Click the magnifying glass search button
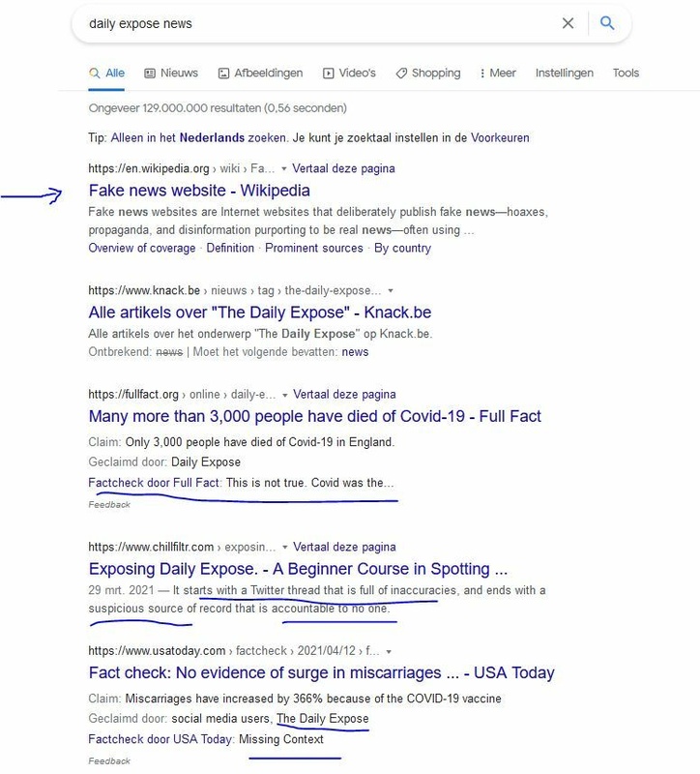The width and height of the screenshot is (700, 774). (607, 22)
